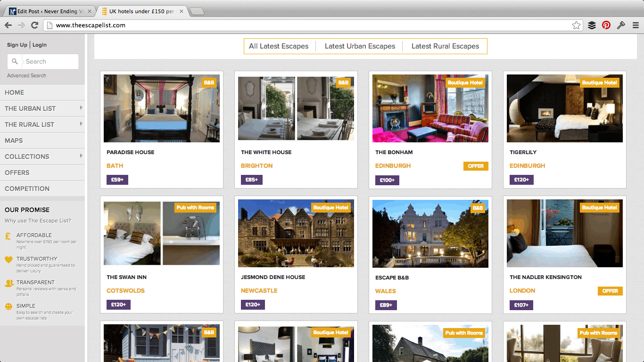The width and height of the screenshot is (644, 362).
Task: Open the Tigerlily room photo
Action: point(565,108)
